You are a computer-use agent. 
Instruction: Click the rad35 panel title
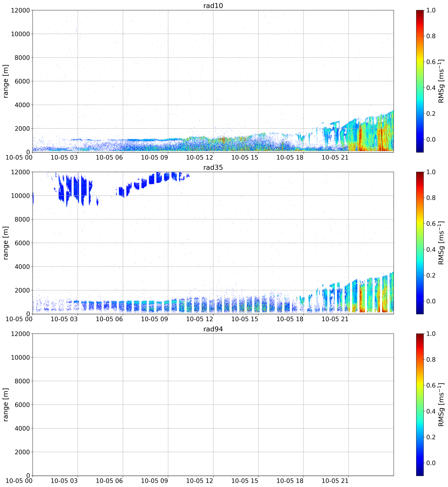point(213,167)
